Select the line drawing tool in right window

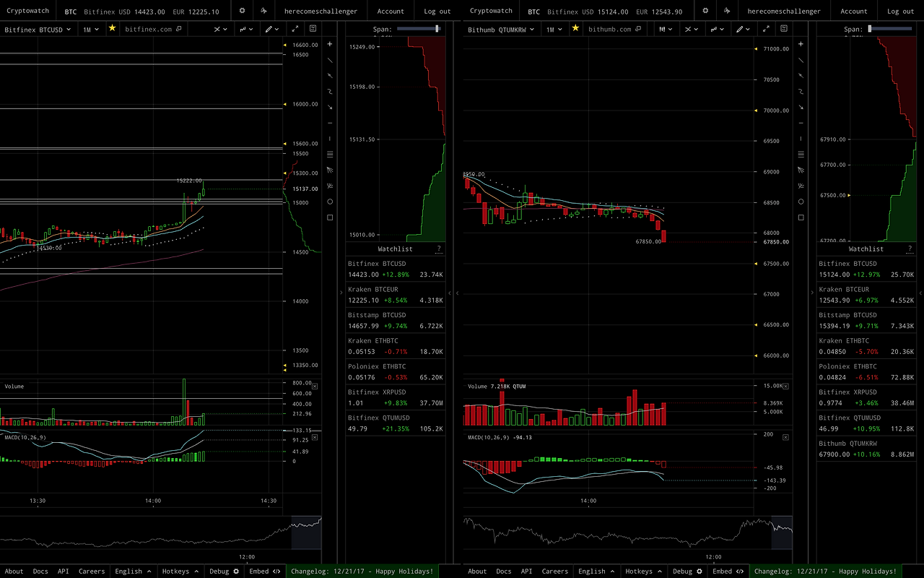801,60
